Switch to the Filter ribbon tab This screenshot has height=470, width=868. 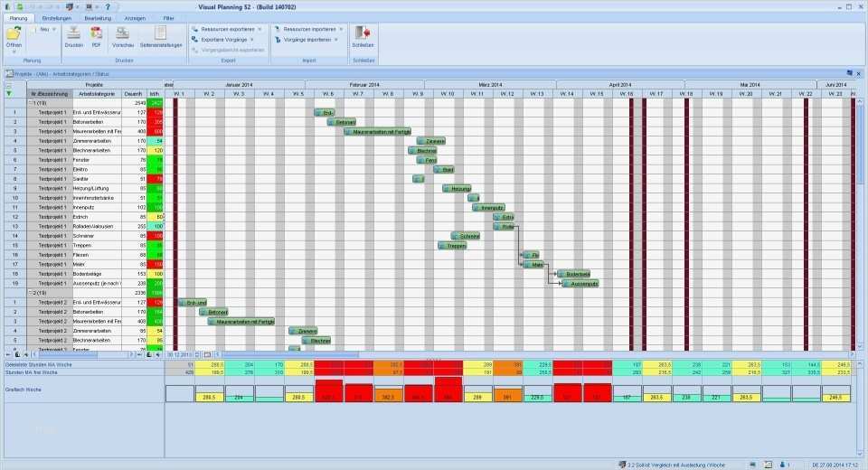click(168, 18)
